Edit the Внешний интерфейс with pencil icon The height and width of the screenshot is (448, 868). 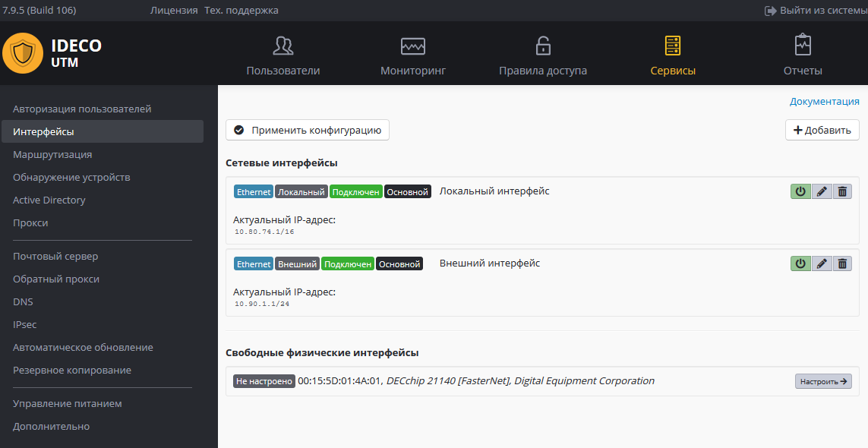(822, 263)
